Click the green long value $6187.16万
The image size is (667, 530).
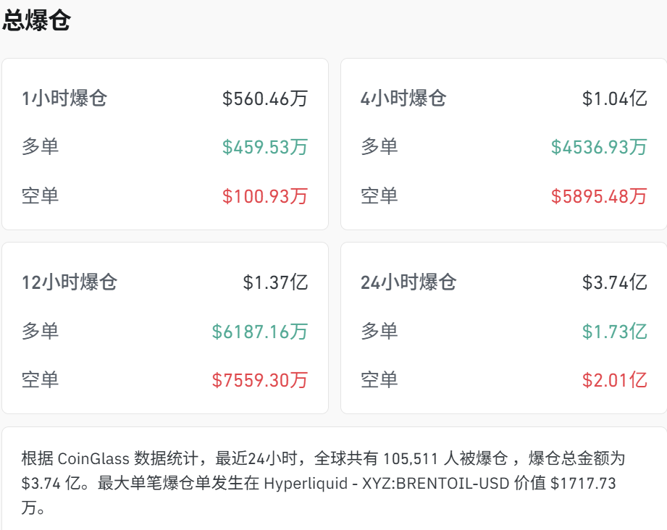pyautogui.click(x=260, y=331)
